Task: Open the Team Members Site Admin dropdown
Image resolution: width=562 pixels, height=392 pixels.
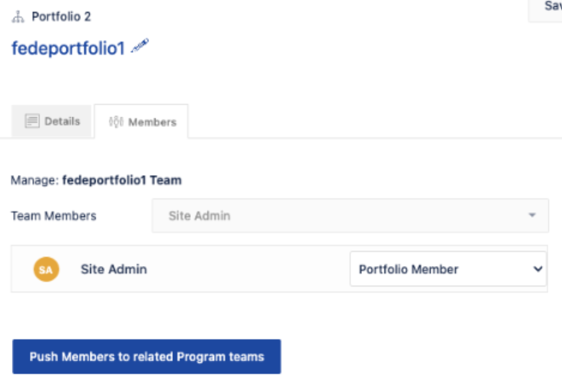Action: (x=350, y=216)
